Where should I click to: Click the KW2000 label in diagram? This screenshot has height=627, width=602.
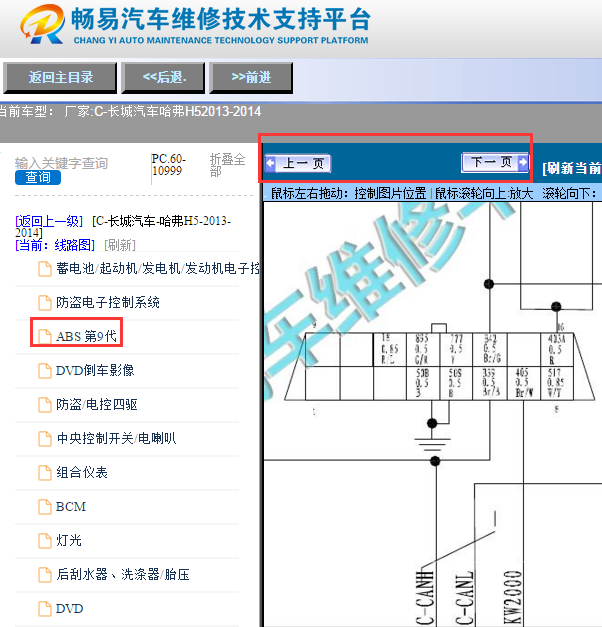[x=513, y=598]
